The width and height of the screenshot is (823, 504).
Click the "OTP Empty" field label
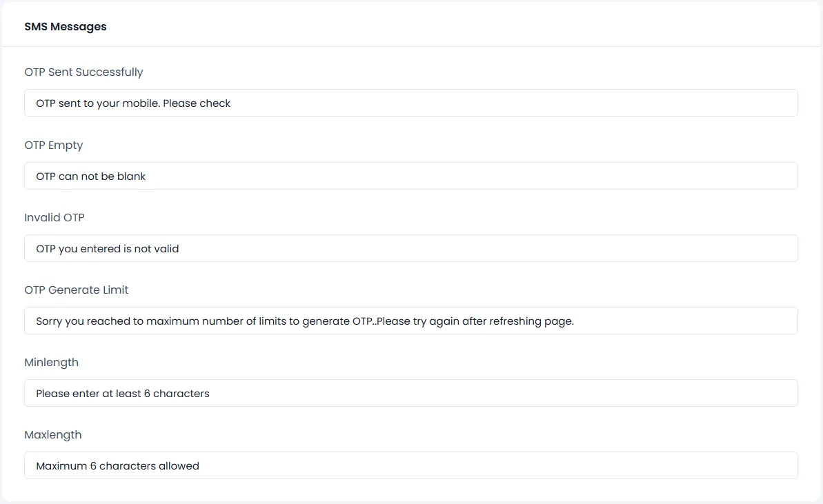tap(54, 145)
